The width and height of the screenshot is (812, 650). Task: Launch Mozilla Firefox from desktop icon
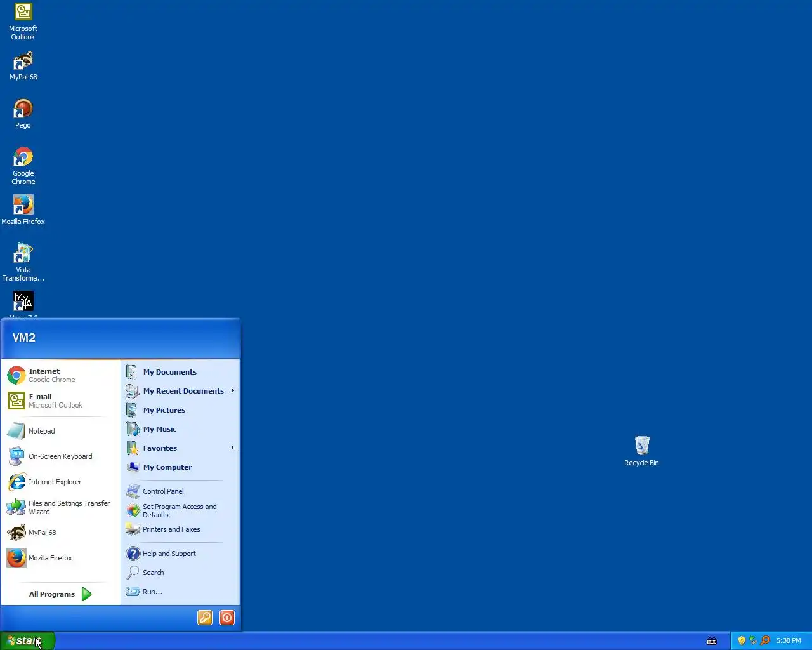[23, 211]
